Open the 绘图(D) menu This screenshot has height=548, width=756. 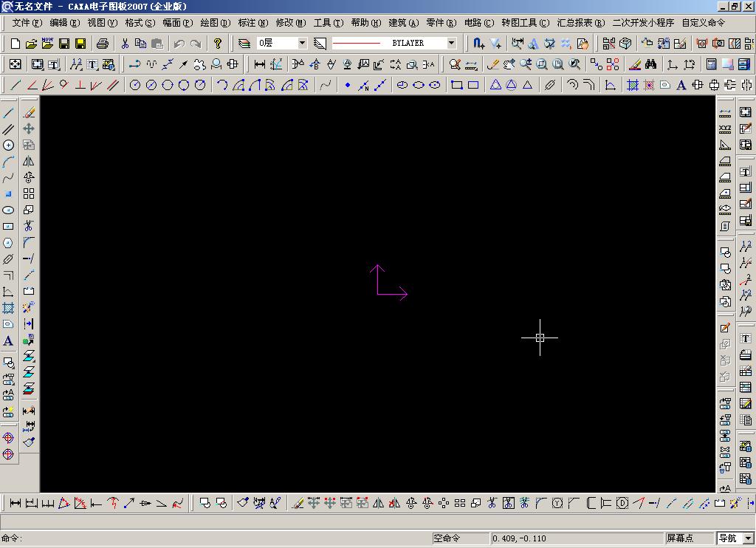click(215, 23)
